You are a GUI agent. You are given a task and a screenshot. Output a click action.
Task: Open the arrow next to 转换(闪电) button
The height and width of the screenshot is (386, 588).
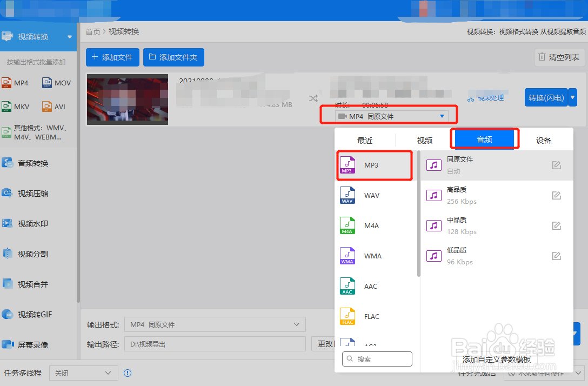coord(573,97)
